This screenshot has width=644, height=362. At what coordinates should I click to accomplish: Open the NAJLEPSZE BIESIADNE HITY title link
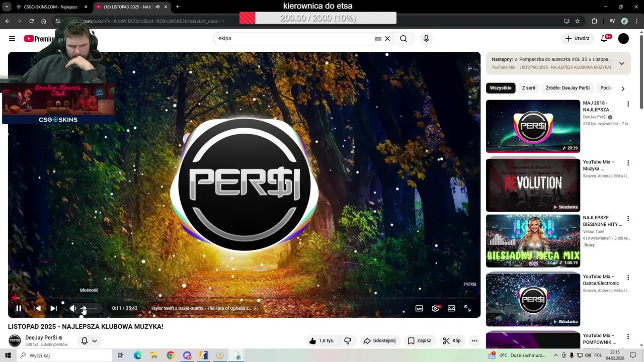[x=602, y=221]
